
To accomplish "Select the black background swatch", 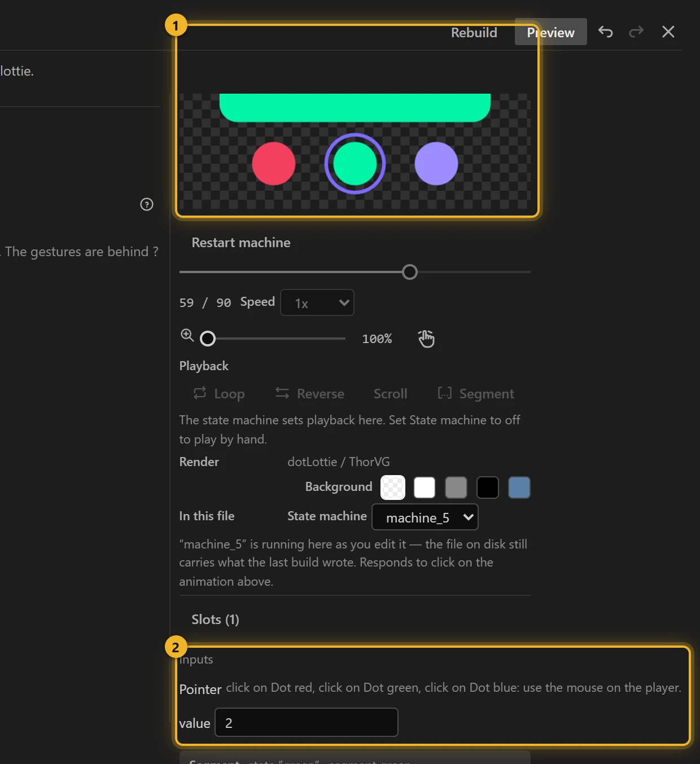I will pyautogui.click(x=488, y=488).
